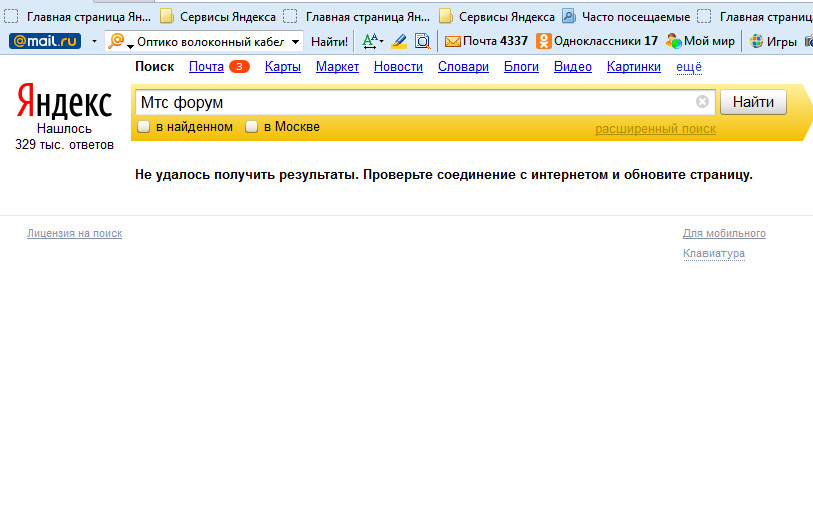
Task: Open dropdown arrow next to mail.ru logo
Action: pyautogui.click(x=94, y=41)
